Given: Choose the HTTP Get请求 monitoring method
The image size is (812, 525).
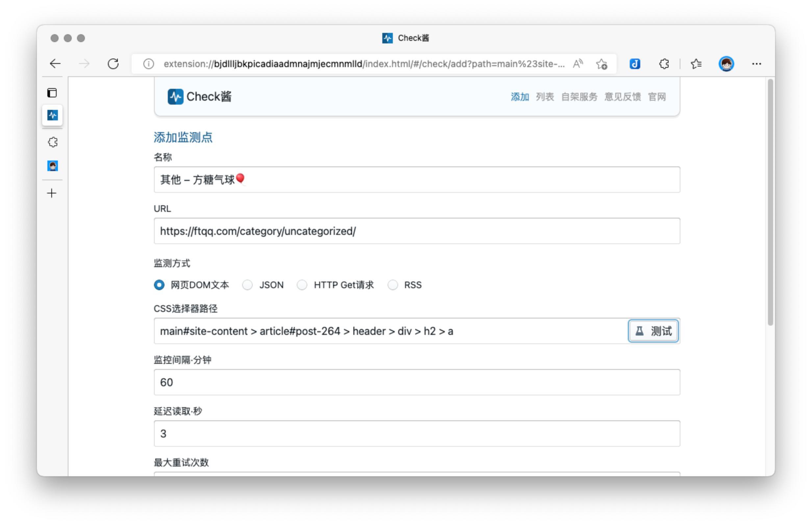Looking at the screenshot, I should pos(302,285).
